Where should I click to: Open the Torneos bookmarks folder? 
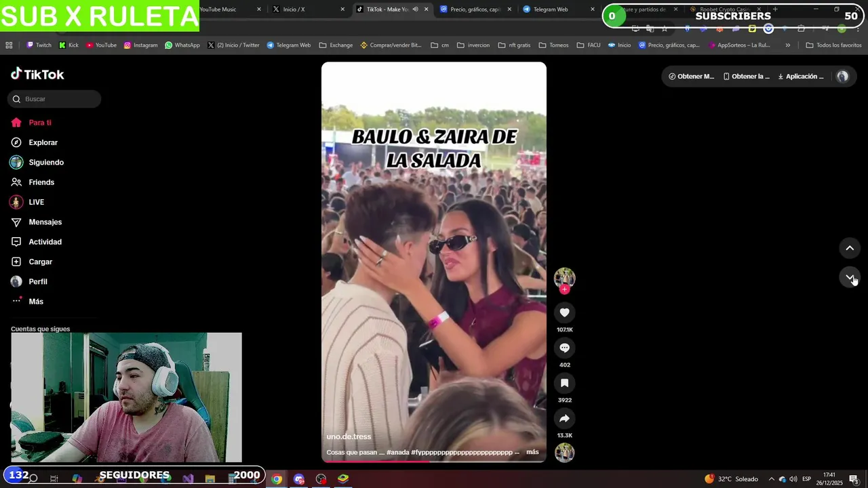pyautogui.click(x=553, y=45)
